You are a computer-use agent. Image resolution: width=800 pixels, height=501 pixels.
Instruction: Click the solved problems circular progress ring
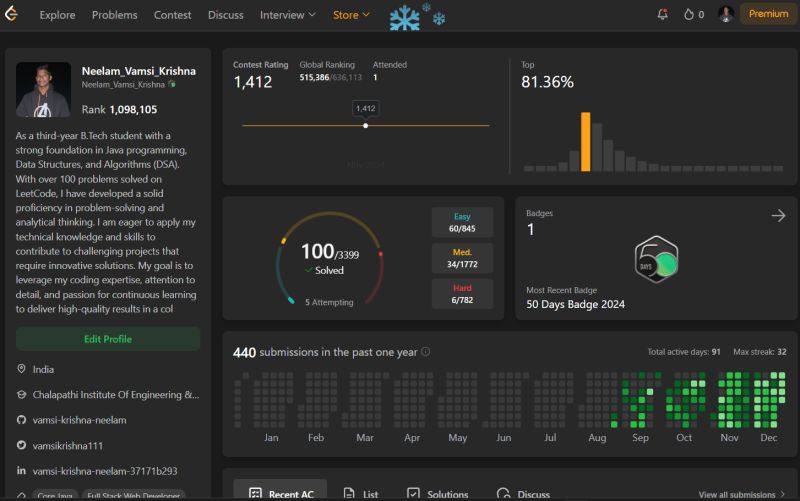tap(330, 258)
